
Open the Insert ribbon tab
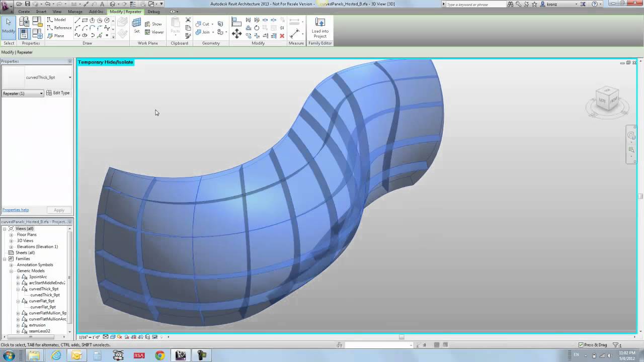click(x=41, y=12)
